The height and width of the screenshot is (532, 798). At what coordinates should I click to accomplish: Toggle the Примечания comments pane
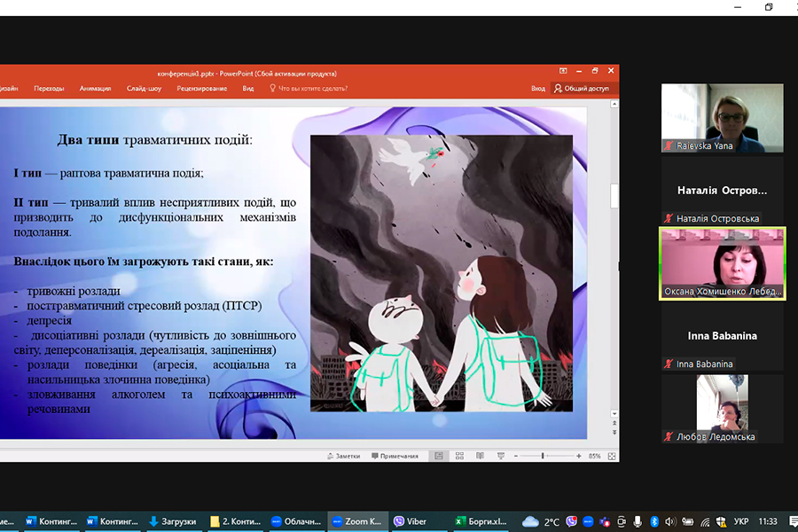click(394, 456)
